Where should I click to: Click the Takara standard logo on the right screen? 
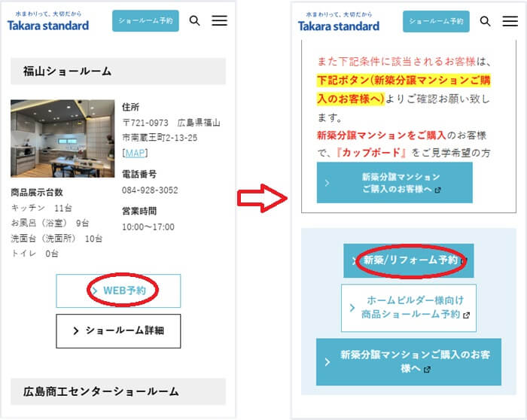339,22
